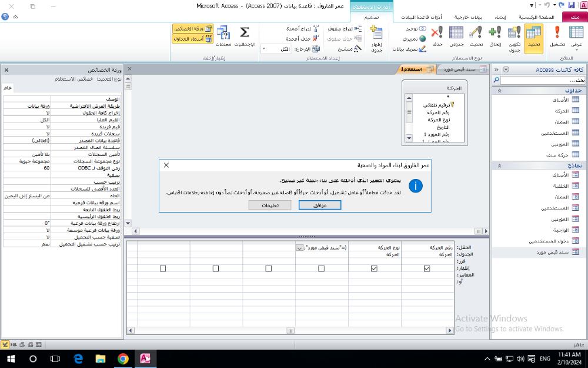Image resolution: width=588 pixels, height=368 pixels.
Task: Switch to الصفحة الرئيسية home tab
Action: click(536, 17)
